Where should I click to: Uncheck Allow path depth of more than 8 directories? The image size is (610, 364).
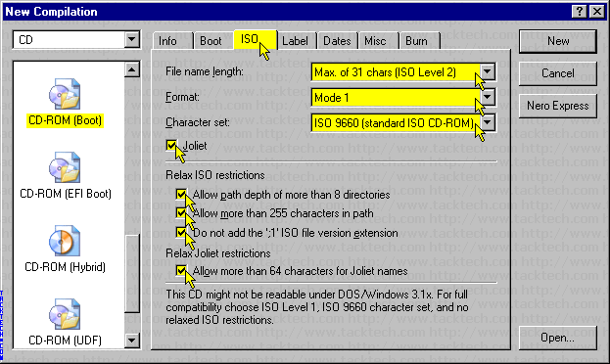point(181,194)
